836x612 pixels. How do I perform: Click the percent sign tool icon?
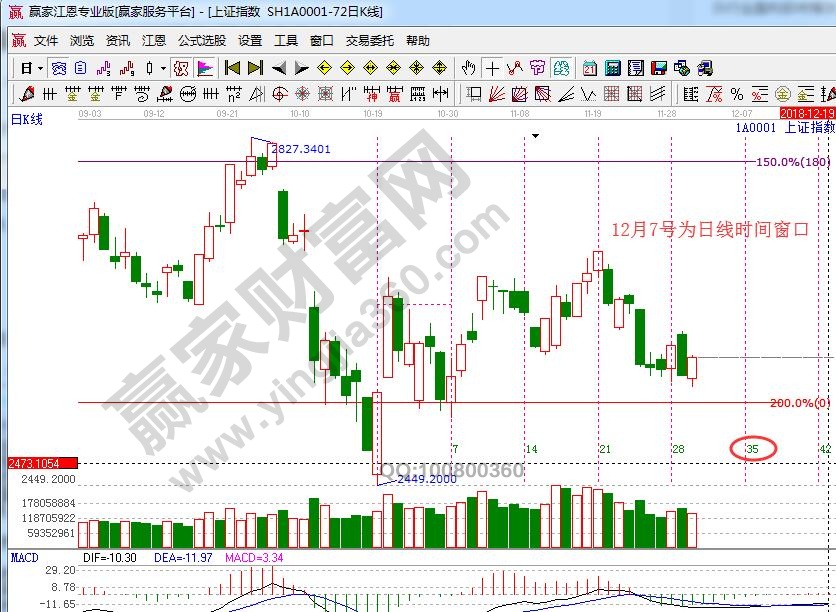pos(737,94)
